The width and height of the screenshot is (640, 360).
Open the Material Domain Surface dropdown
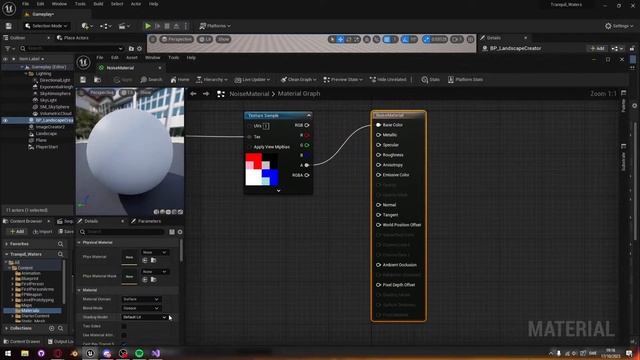pos(140,299)
